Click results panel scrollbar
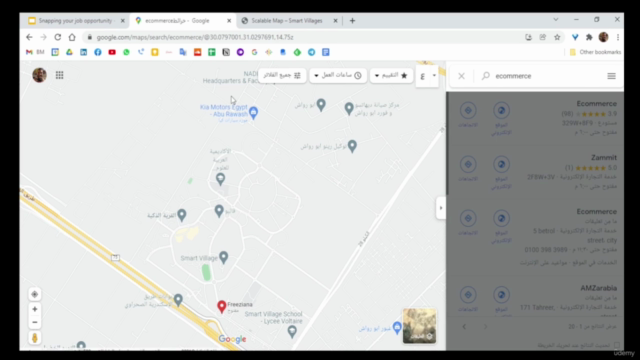 pyautogui.click(x=447, y=143)
